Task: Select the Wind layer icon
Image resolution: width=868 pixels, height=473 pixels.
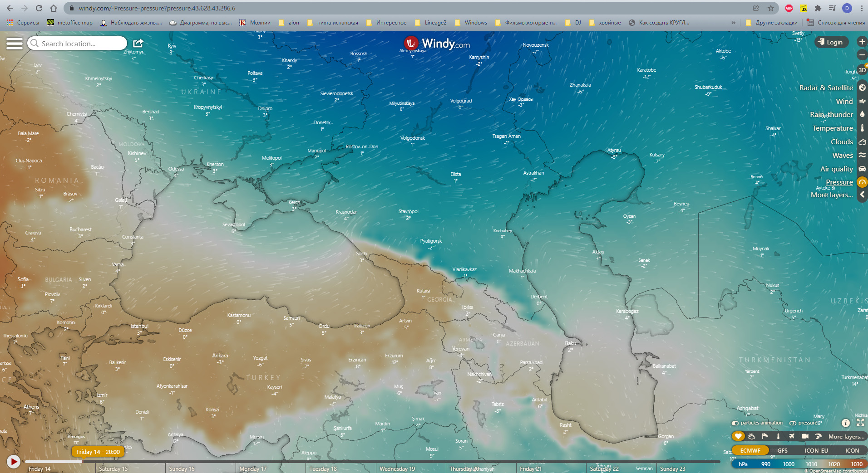Action: click(862, 101)
